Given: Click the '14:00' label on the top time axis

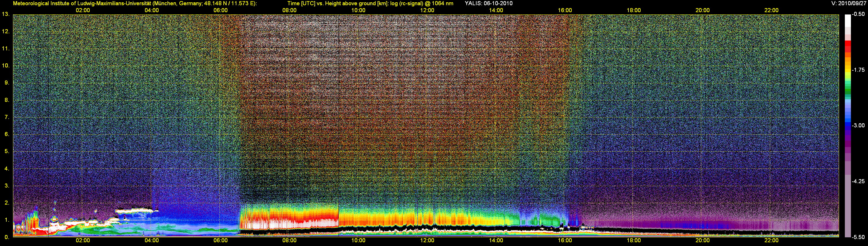Looking at the screenshot, I should click(x=496, y=10).
